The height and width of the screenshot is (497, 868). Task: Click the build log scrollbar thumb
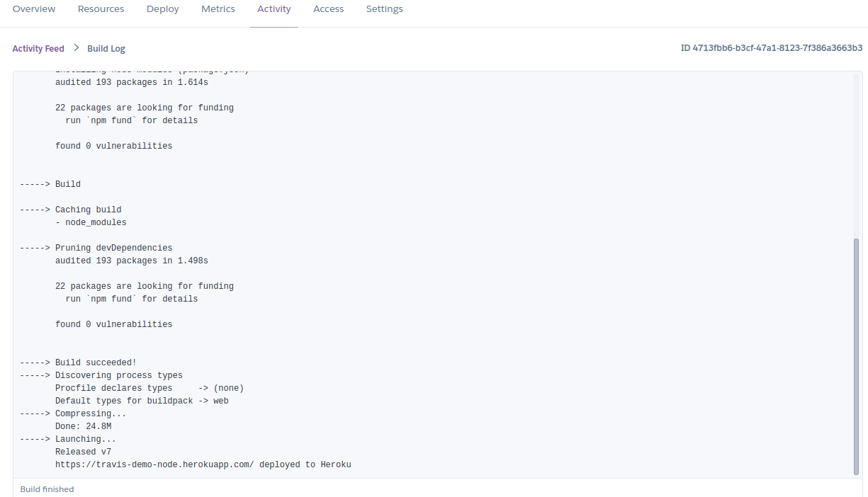point(856,354)
